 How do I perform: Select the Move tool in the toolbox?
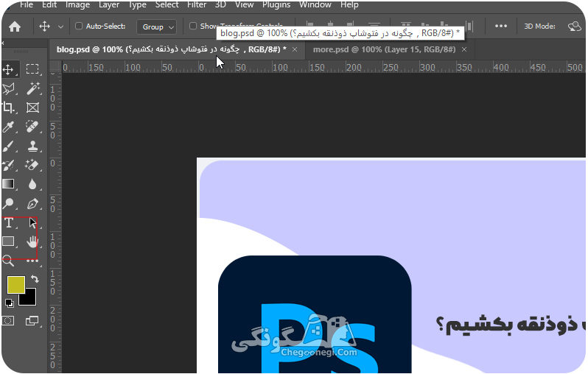click(x=8, y=69)
